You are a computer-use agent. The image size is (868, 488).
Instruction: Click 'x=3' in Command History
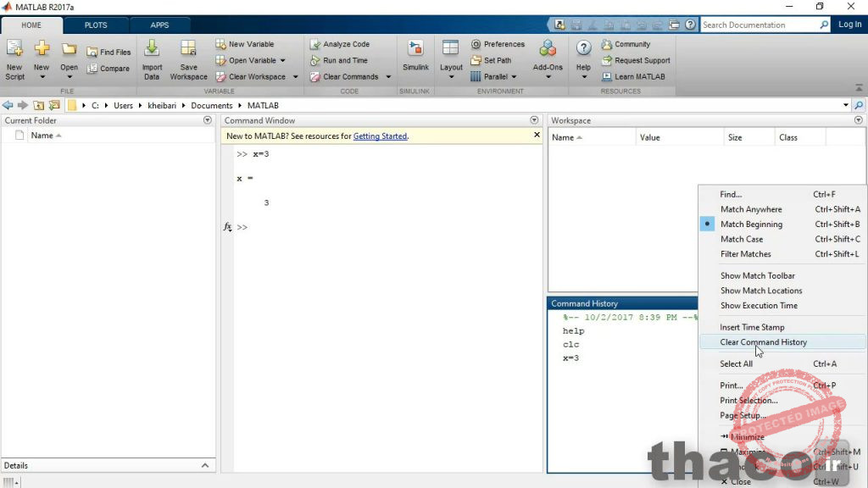pyautogui.click(x=570, y=358)
